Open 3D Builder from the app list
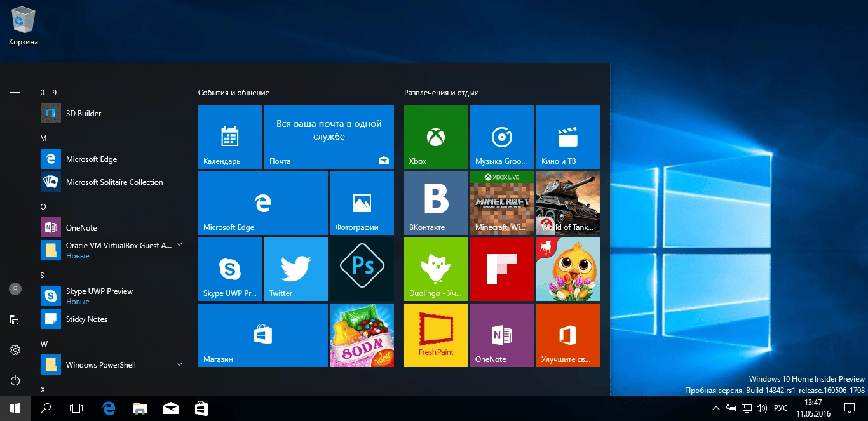868x421 pixels. 112,114
